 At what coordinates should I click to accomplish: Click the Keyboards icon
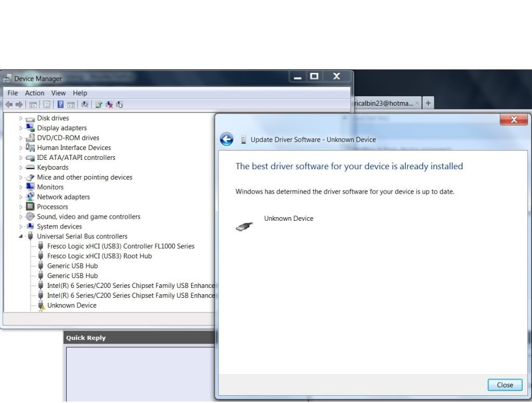[30, 167]
